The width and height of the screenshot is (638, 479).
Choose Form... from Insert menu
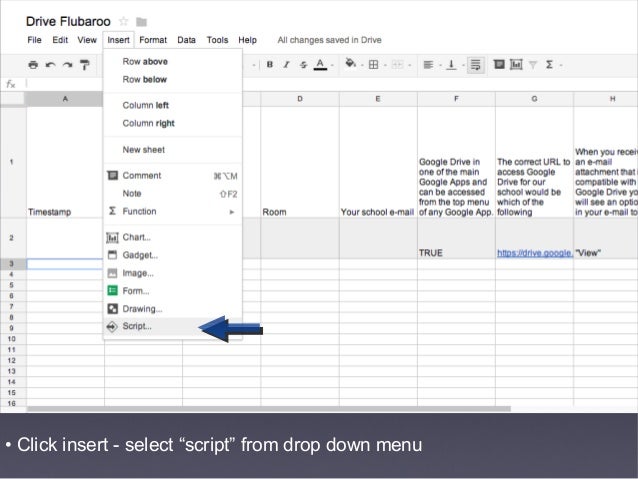(x=173, y=291)
